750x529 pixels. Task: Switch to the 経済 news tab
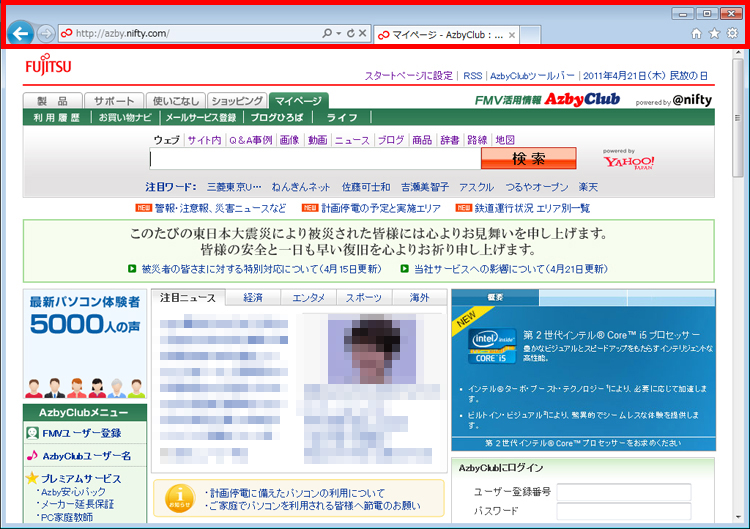pyautogui.click(x=253, y=298)
